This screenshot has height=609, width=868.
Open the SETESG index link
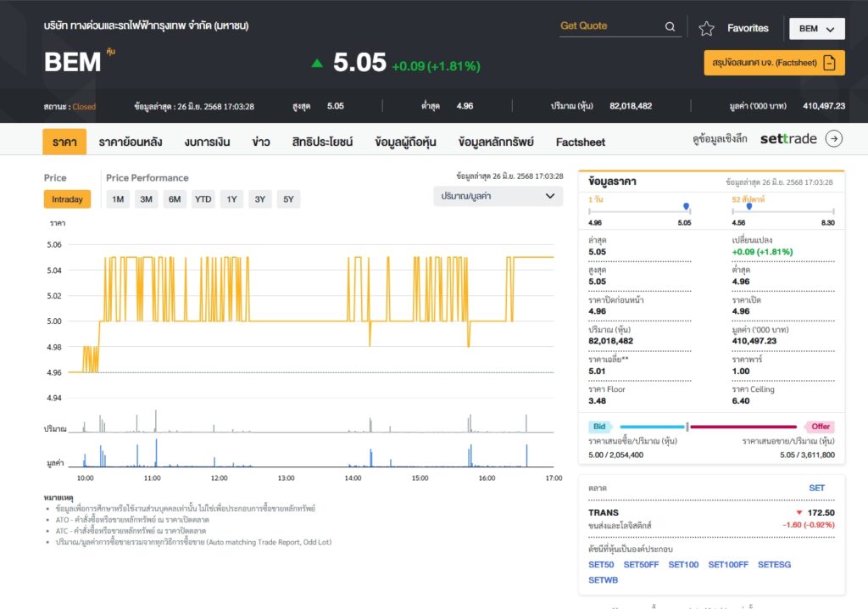pyautogui.click(x=774, y=565)
